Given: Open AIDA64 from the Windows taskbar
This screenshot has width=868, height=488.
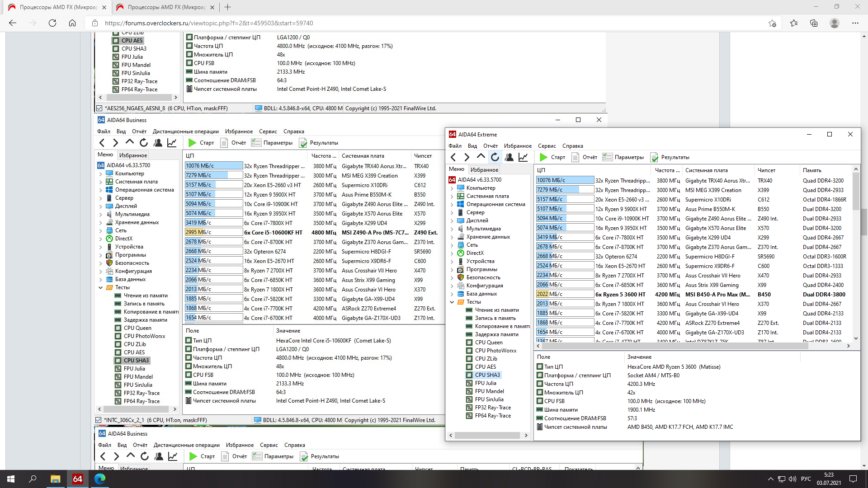Looking at the screenshot, I should coord(77,479).
